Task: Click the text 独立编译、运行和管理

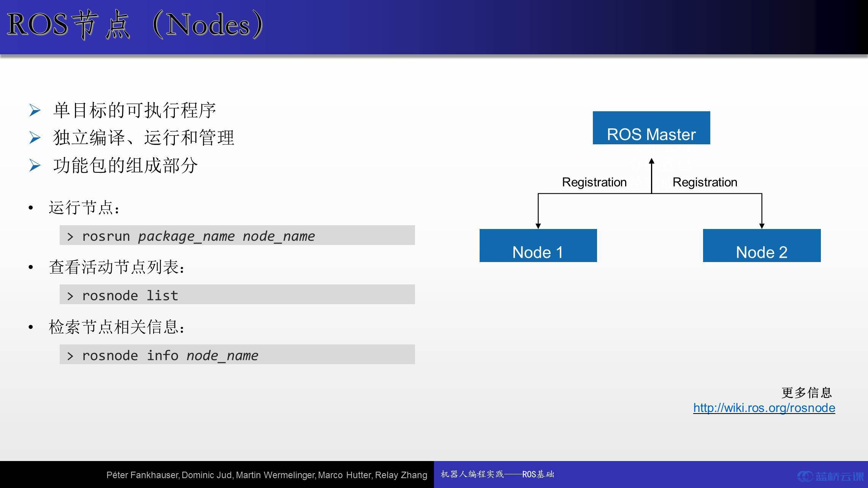Action: (x=144, y=137)
